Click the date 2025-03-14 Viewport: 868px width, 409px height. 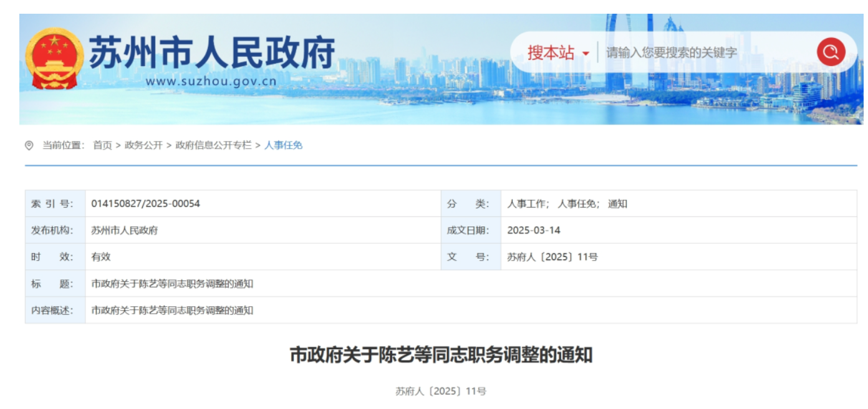coord(534,230)
